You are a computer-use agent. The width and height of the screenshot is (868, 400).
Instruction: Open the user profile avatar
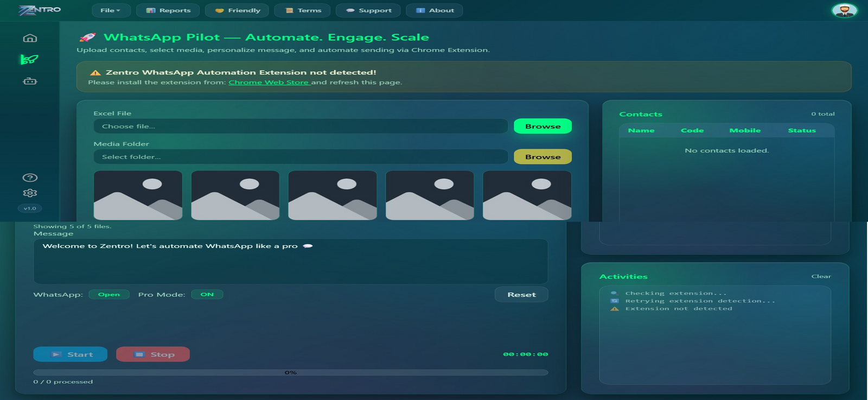pos(844,10)
